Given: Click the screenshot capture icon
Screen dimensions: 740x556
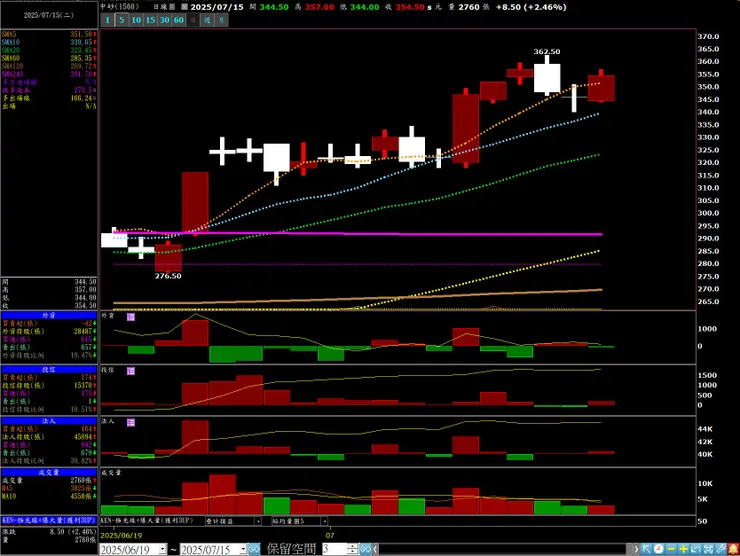Looking at the screenshot, I should 708,549.
